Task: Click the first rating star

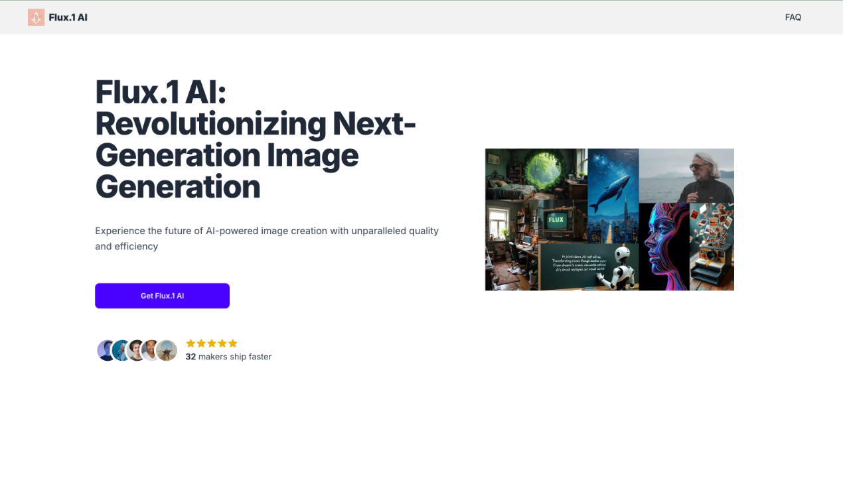Action: 191,343
